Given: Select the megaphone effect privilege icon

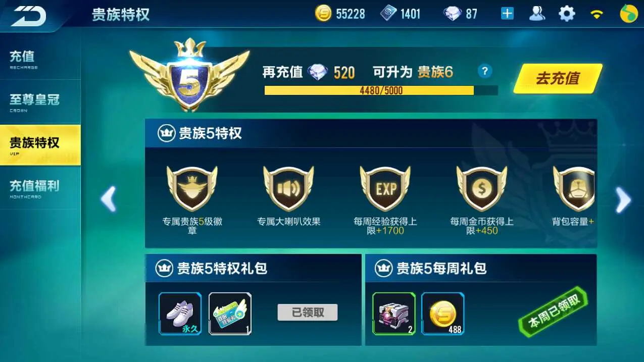Looking at the screenshot, I should (x=288, y=188).
